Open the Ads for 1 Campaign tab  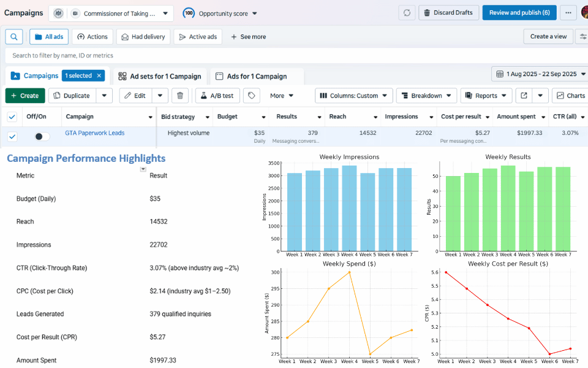pos(257,77)
